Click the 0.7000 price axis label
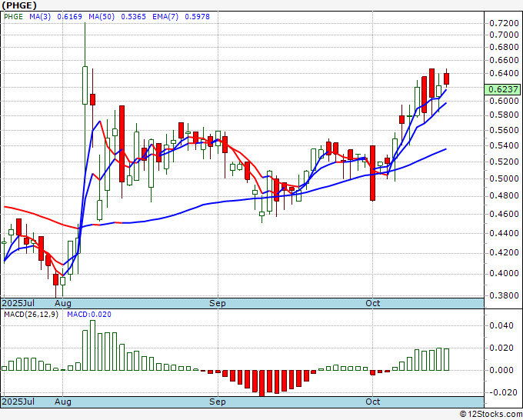Screen dimensions: 523x420 click(504, 35)
